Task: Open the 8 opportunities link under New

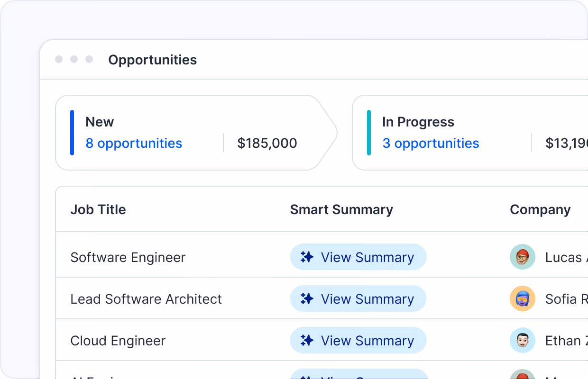Action: pyautogui.click(x=134, y=144)
